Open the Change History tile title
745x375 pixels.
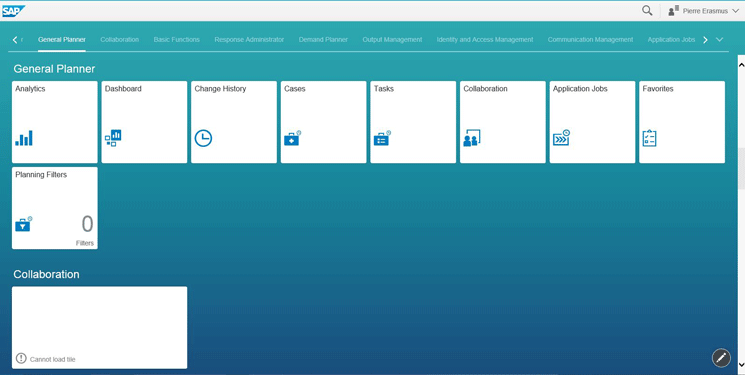pos(220,89)
